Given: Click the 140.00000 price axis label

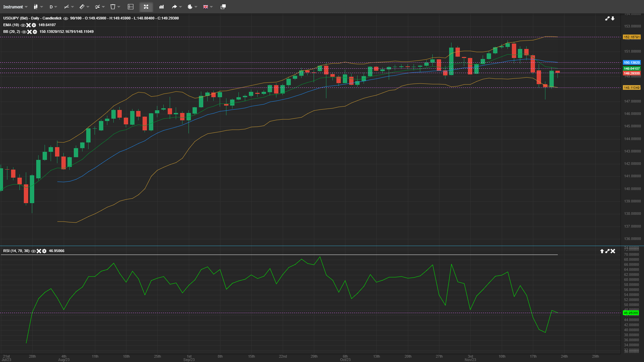Looking at the screenshot, I should tap(632, 189).
